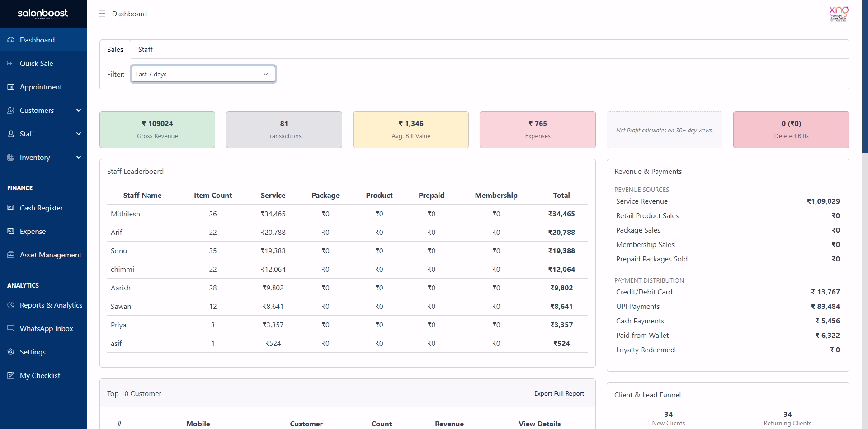The image size is (868, 429).
Task: Click the My Checklist checkmark icon
Action: (11, 375)
